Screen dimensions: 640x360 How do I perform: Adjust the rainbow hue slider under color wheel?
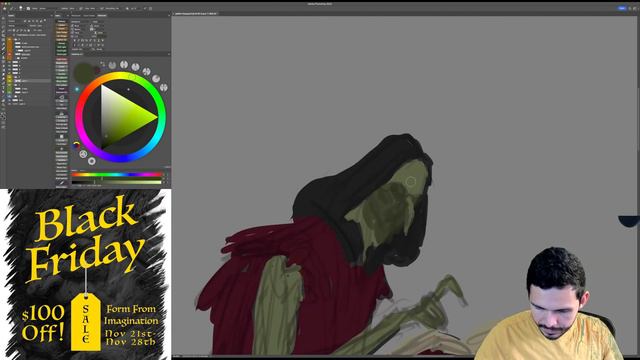click(x=117, y=175)
